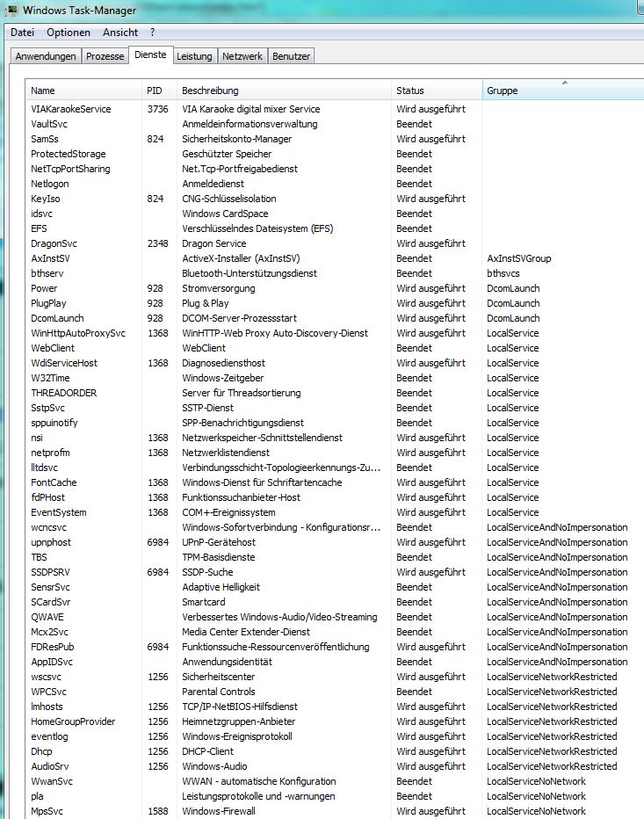Select the ProtectedStorage service

point(68,154)
